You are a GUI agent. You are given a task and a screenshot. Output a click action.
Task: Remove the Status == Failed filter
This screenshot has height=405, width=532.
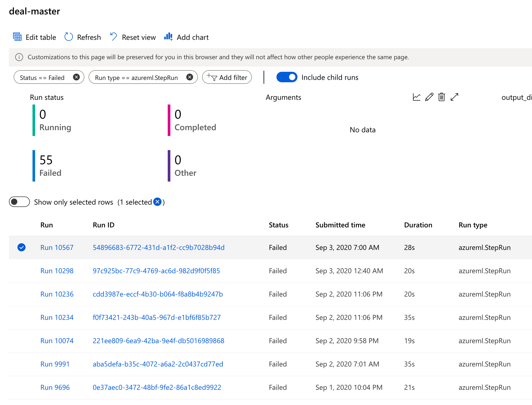pos(76,77)
